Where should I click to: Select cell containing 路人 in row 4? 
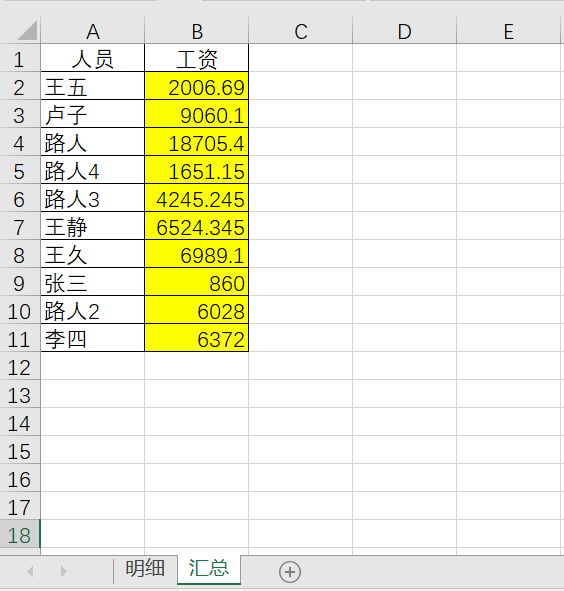pos(93,142)
